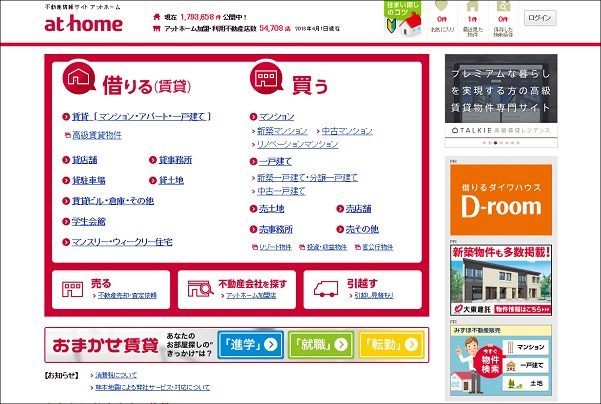Open 売店舗 link
This screenshot has width=601, height=404.
coord(358,209)
